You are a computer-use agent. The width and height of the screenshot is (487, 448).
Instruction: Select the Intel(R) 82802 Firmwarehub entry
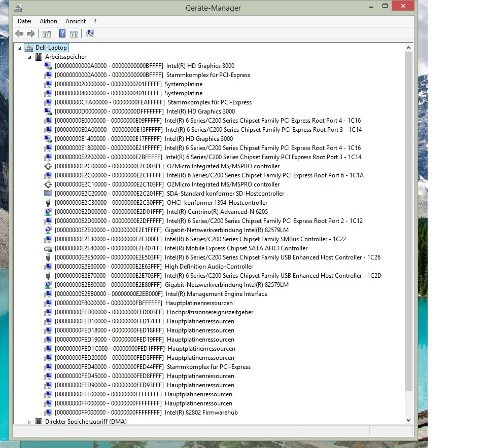pos(146,413)
